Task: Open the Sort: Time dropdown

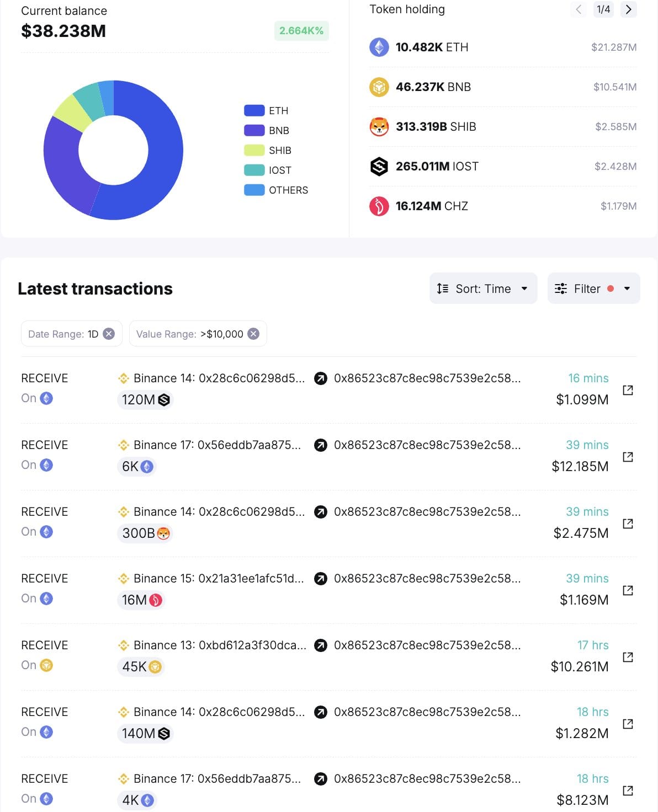Action: tap(483, 289)
